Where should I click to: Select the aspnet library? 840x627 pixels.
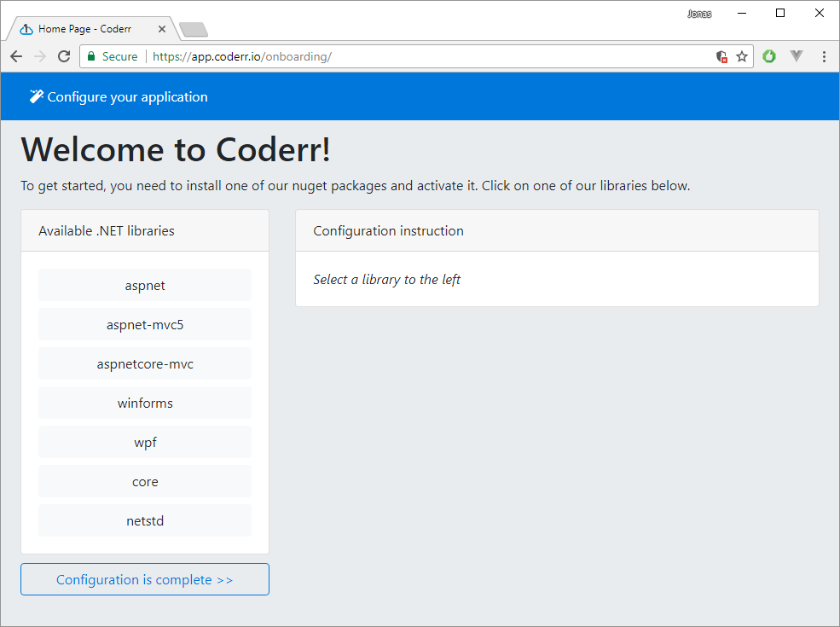(x=145, y=285)
